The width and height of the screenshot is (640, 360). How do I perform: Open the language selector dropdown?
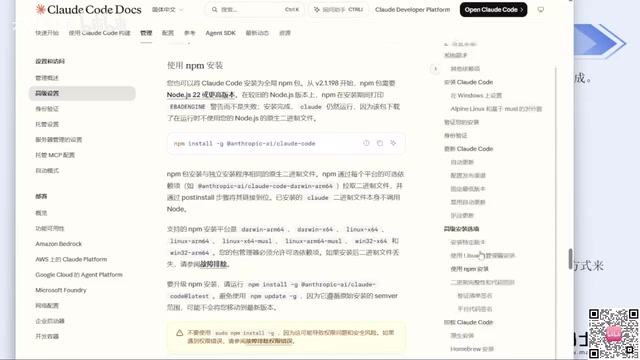[167, 9]
